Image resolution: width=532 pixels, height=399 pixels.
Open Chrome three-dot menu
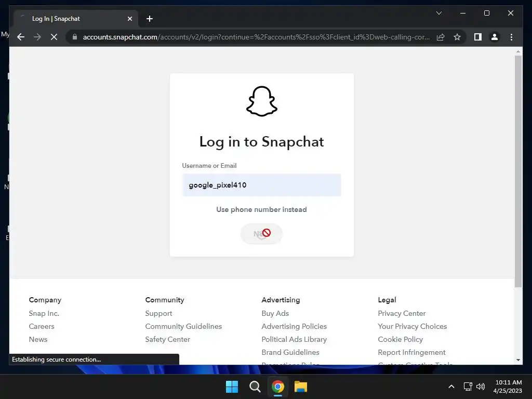[x=511, y=37]
